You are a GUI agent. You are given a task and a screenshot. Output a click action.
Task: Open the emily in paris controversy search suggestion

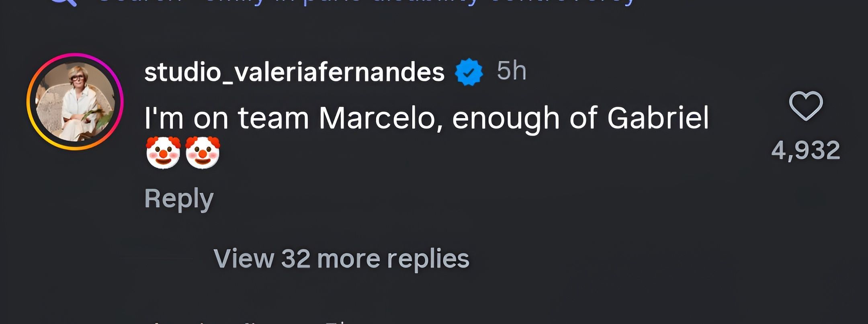[362, 3]
